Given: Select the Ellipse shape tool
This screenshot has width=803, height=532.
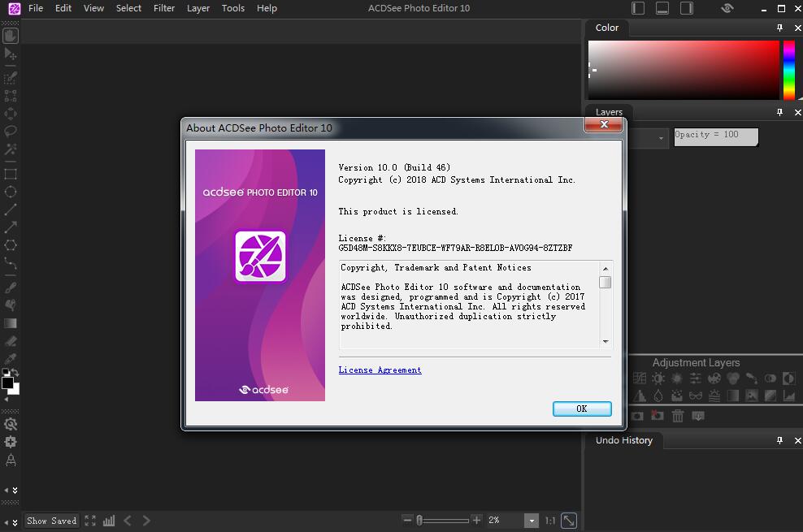Looking at the screenshot, I should click(11, 192).
